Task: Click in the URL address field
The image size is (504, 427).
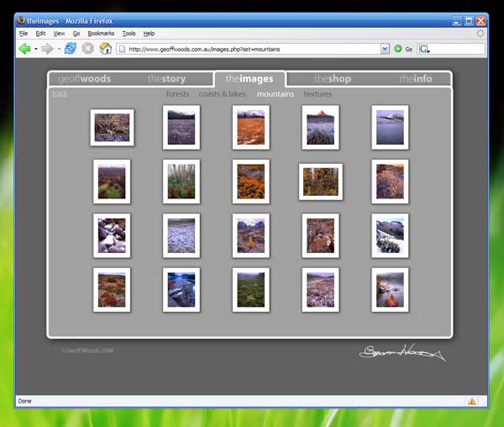Action: pos(253,49)
